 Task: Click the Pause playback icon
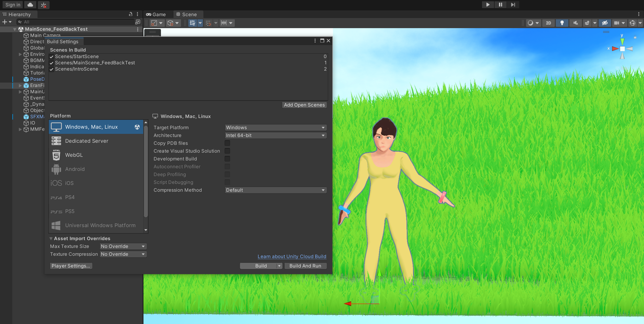500,5
